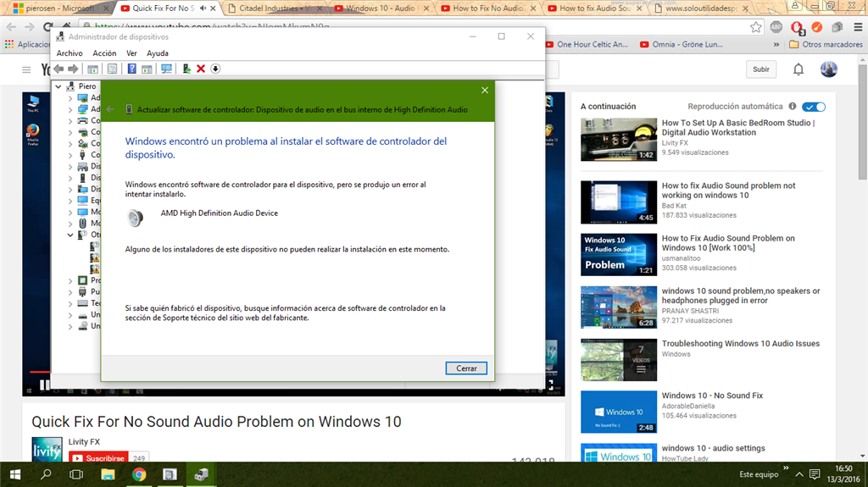Open the Windows Start menu
This screenshot has height=487, width=868.
click(15, 474)
